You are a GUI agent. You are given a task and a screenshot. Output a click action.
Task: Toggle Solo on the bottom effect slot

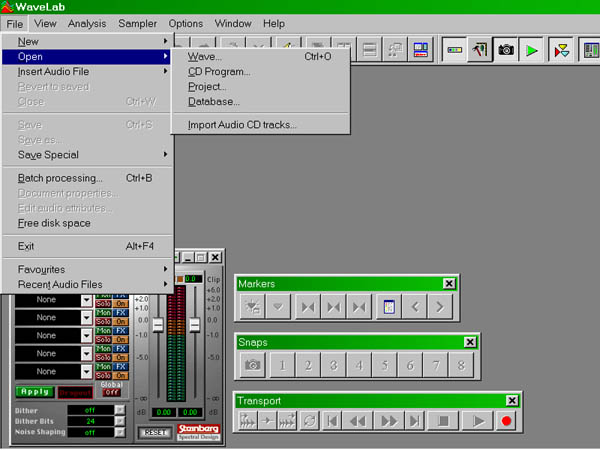pos(103,375)
